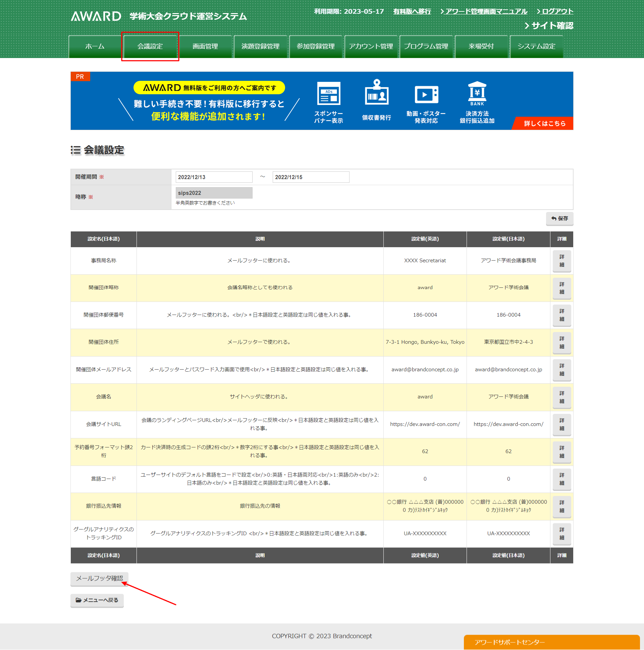The height and width of the screenshot is (650, 644).
Task: Click the video poster presentation icon
Action: [426, 95]
